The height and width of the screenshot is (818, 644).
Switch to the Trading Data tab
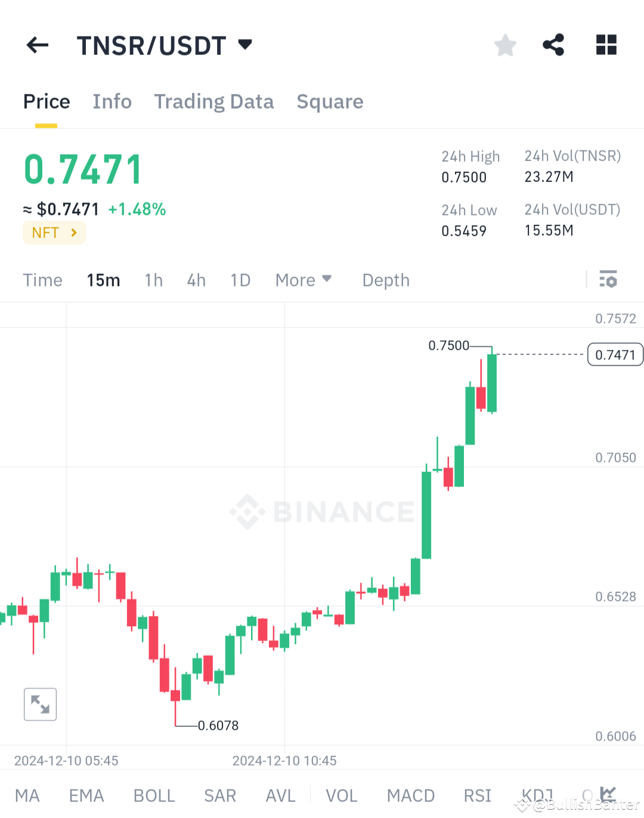point(213,101)
